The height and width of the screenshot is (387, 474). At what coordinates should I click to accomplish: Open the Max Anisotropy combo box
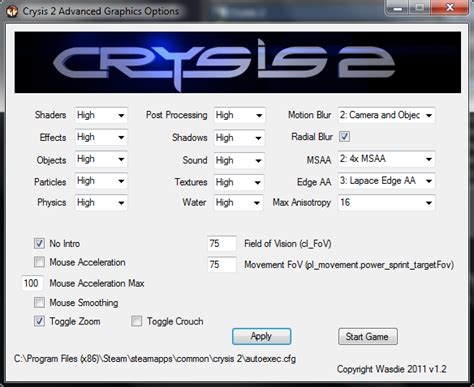click(387, 203)
